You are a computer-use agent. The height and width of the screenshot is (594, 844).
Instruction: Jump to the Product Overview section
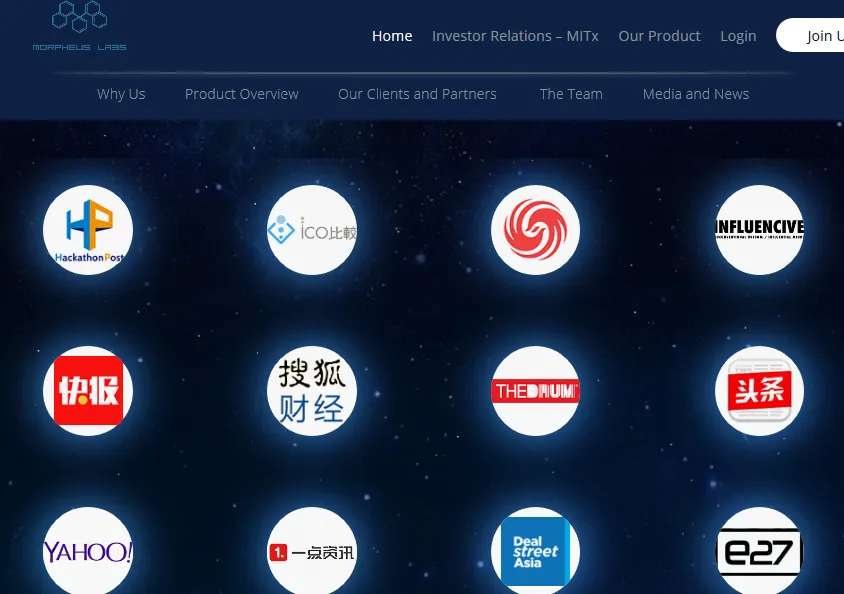242,94
